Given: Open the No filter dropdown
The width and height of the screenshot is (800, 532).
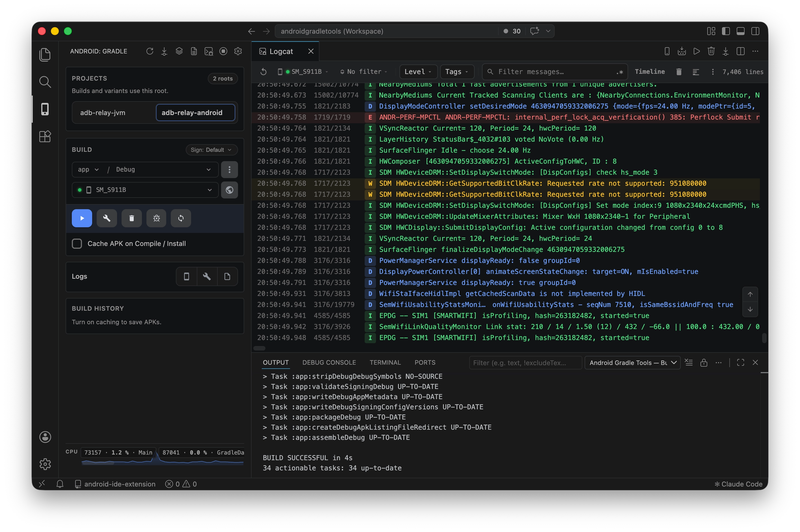Looking at the screenshot, I should pos(363,72).
